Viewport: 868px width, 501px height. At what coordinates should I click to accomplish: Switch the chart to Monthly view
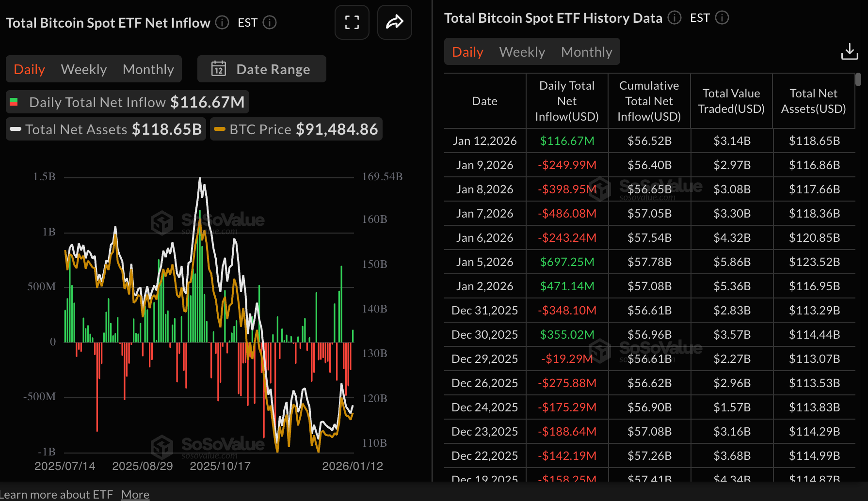pyautogui.click(x=148, y=69)
